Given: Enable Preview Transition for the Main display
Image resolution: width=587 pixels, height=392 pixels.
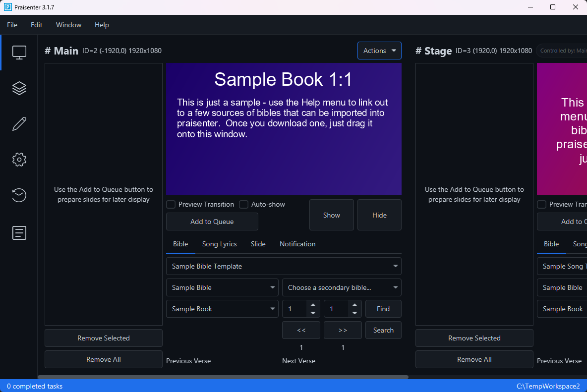Looking at the screenshot, I should click(x=171, y=204).
